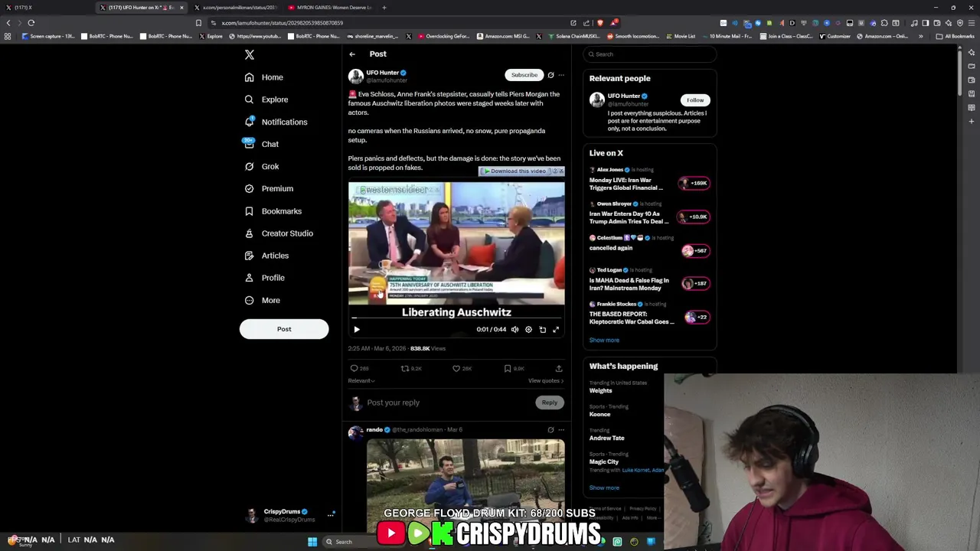Screen dimensions: 980x551
Task: Click the X logo above Home
Action: click(250, 54)
